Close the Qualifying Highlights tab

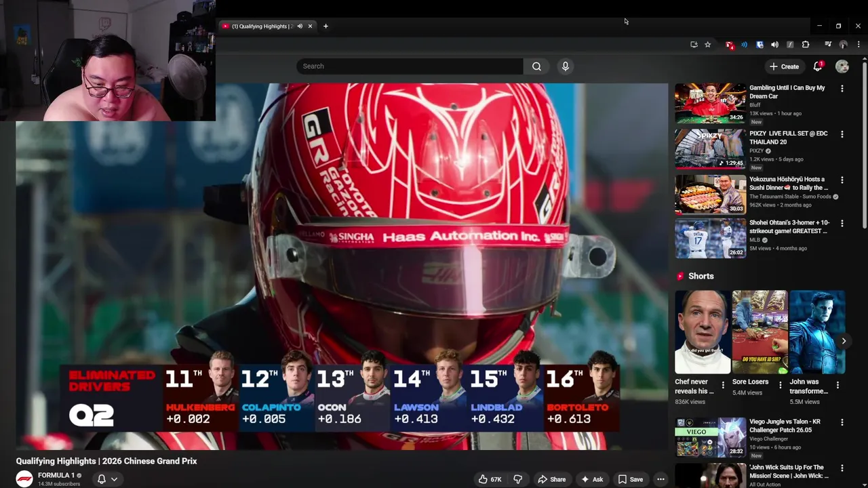pyautogui.click(x=310, y=26)
